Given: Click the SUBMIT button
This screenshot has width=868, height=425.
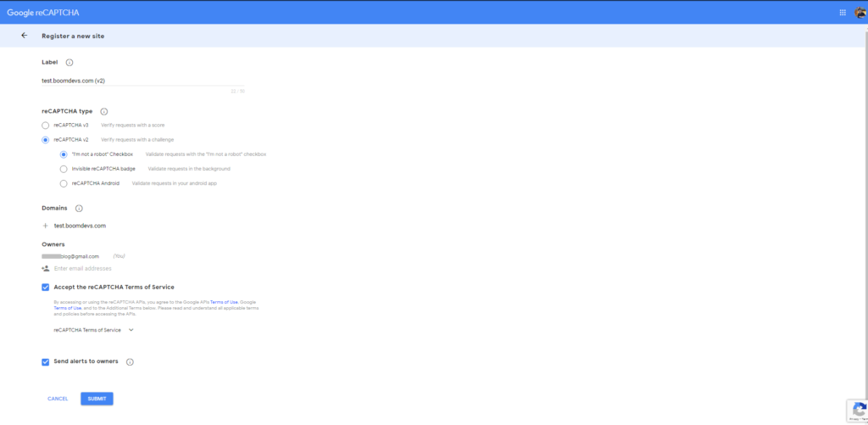Looking at the screenshot, I should click(97, 399).
